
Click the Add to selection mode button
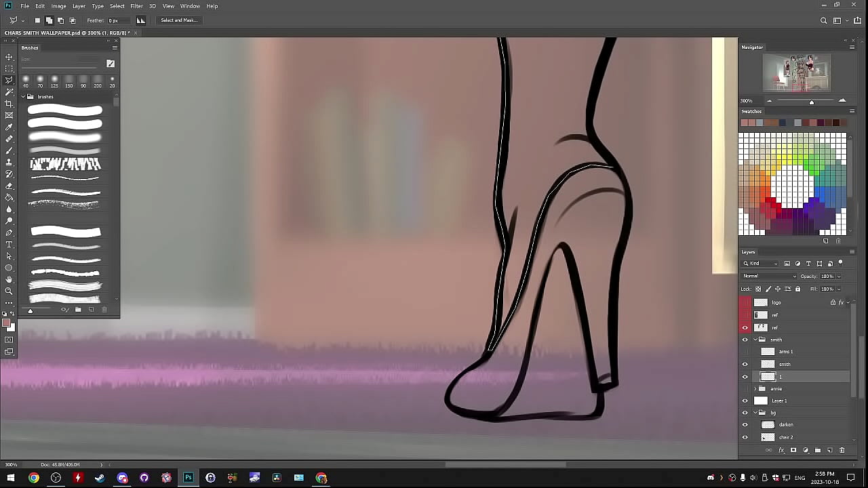click(x=49, y=20)
